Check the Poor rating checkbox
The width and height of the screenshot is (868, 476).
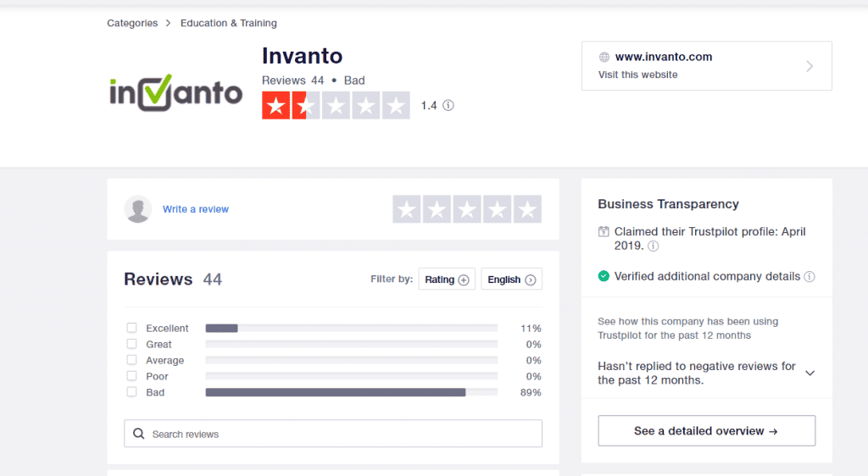(131, 376)
